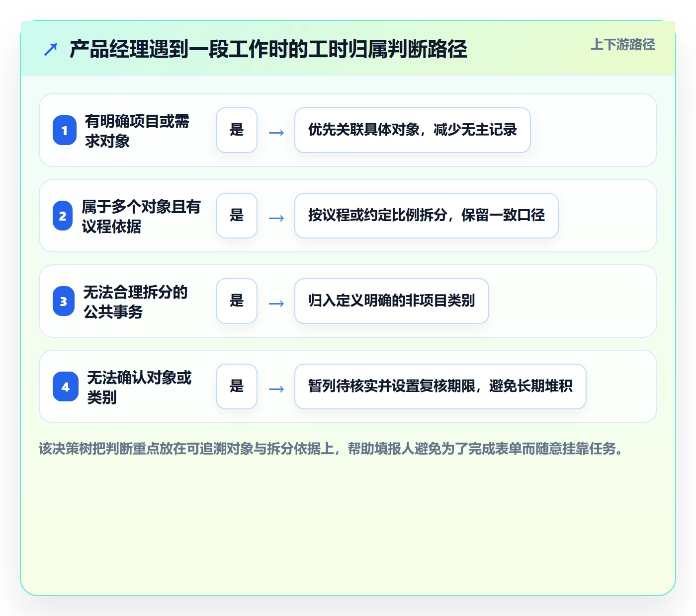The width and height of the screenshot is (696, 616).
Task: Click the condition 有明确项目或需求对象
Action: tap(137, 131)
